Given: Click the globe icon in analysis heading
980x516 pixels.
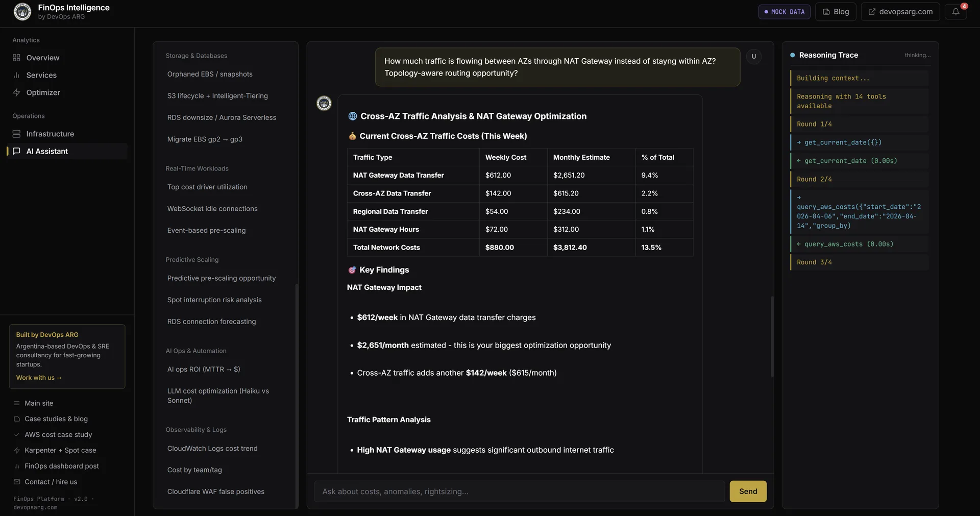Looking at the screenshot, I should click(x=352, y=116).
